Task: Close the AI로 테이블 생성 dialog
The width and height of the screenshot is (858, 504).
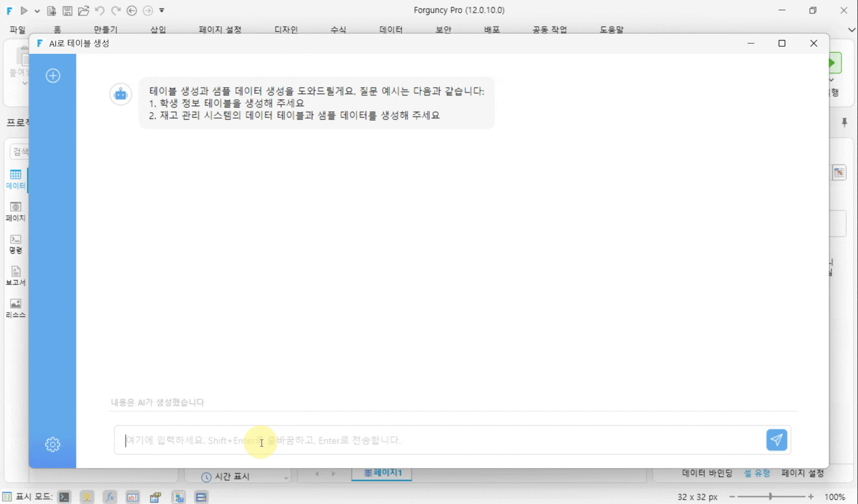Action: tap(814, 43)
